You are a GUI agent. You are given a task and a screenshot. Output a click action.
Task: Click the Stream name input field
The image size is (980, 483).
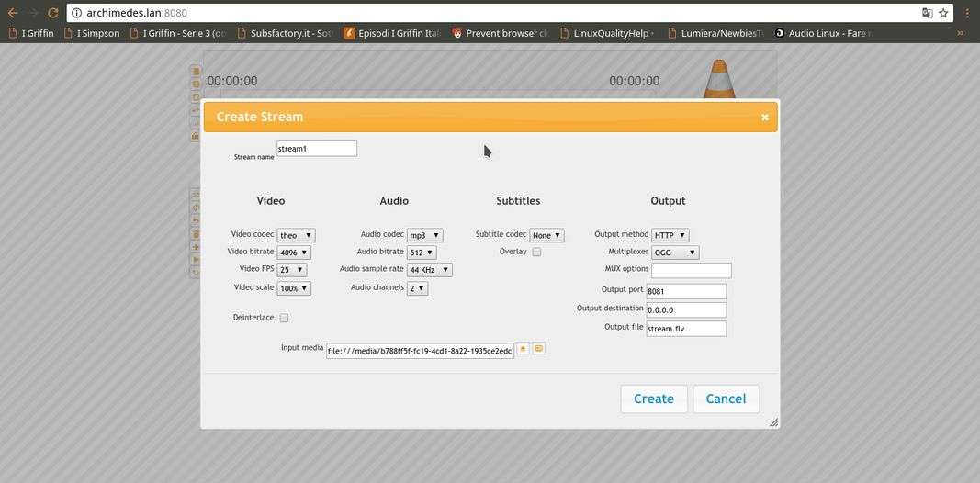[x=317, y=149]
